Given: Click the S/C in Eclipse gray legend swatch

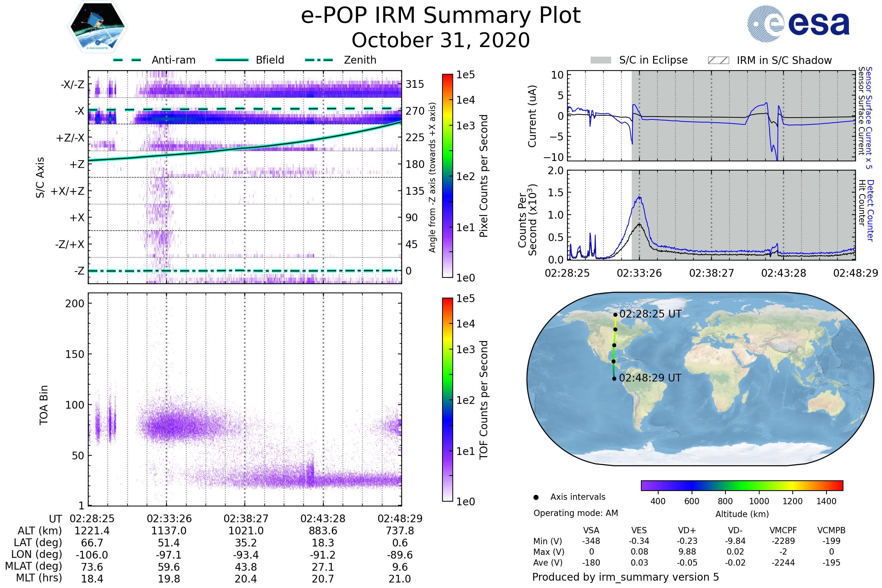Looking at the screenshot, I should tap(600, 60).
